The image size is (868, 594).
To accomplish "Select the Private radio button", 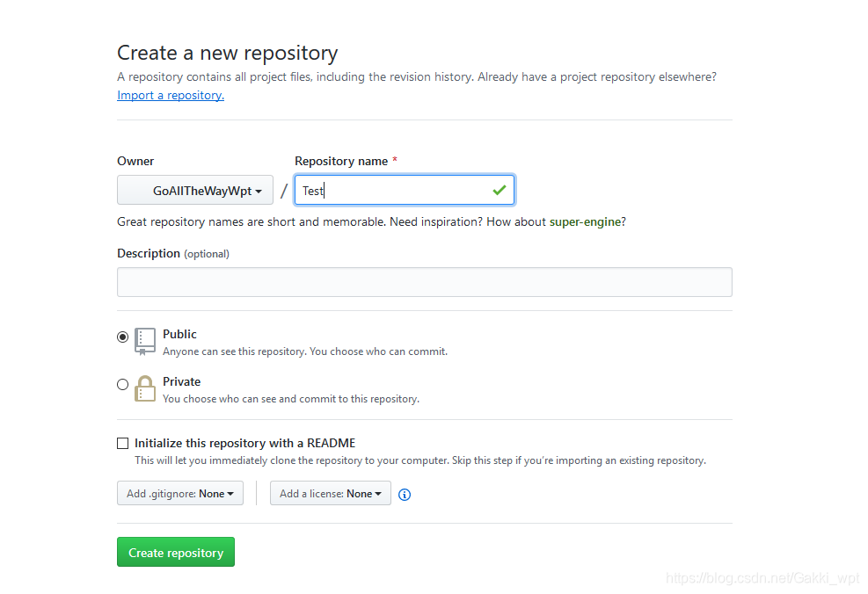I will 123,384.
